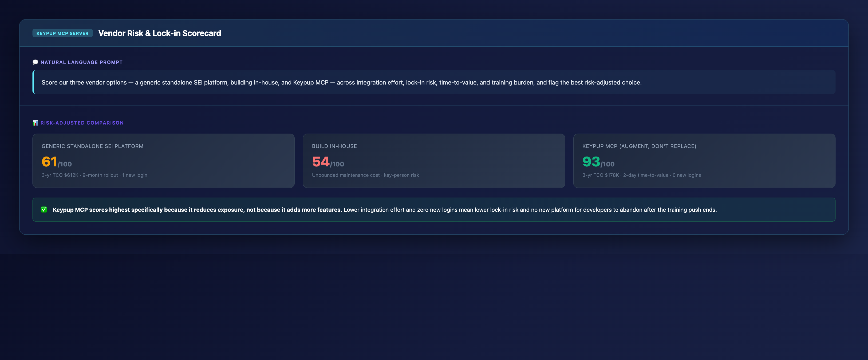
Task: Click the orange score 61
Action: point(49,162)
